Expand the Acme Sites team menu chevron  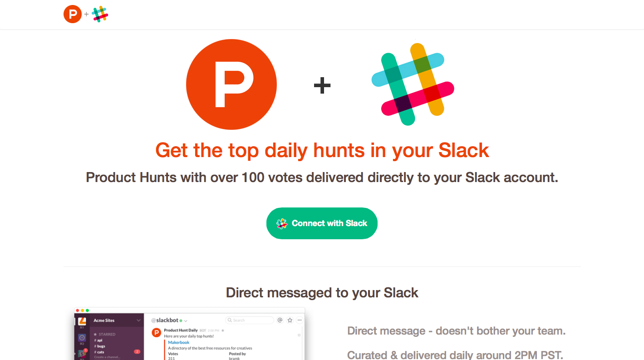pyautogui.click(x=138, y=321)
